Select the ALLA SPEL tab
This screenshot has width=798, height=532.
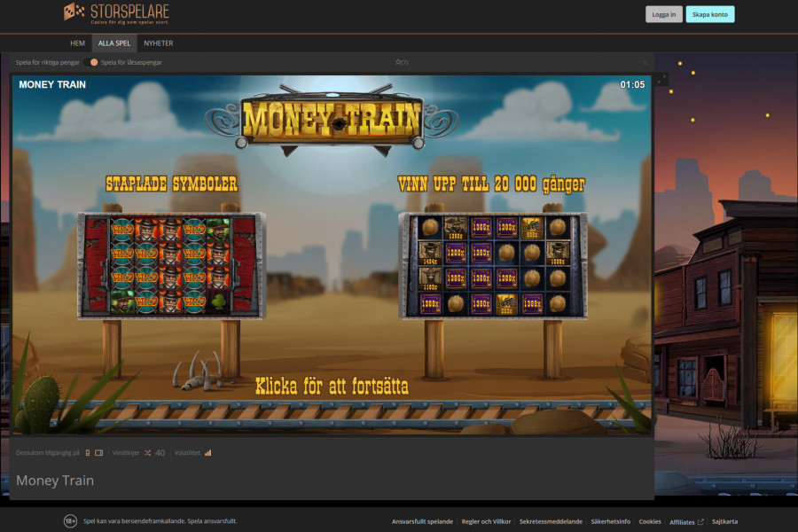(x=114, y=43)
